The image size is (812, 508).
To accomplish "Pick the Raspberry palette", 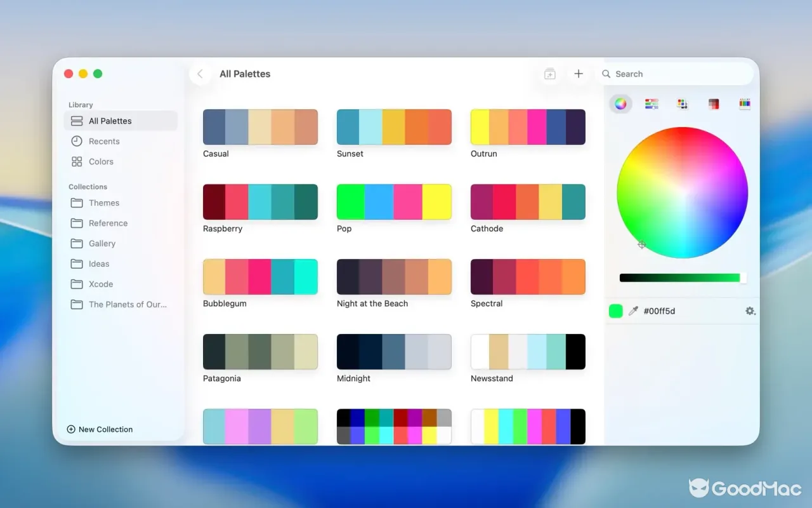I will pos(260,202).
